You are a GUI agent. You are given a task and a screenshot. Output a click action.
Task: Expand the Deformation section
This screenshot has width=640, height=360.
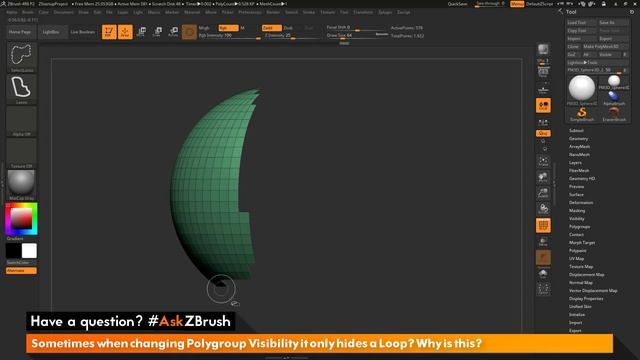click(x=581, y=202)
